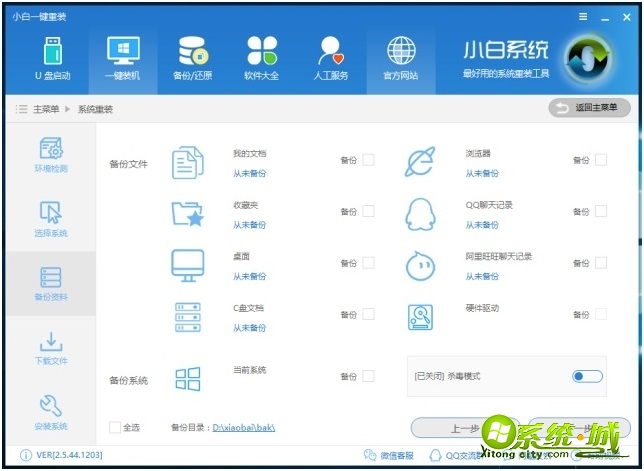This screenshot has width=644, height=471.
Task: Go to 环境检测 step in sidebar
Action: click(51, 155)
